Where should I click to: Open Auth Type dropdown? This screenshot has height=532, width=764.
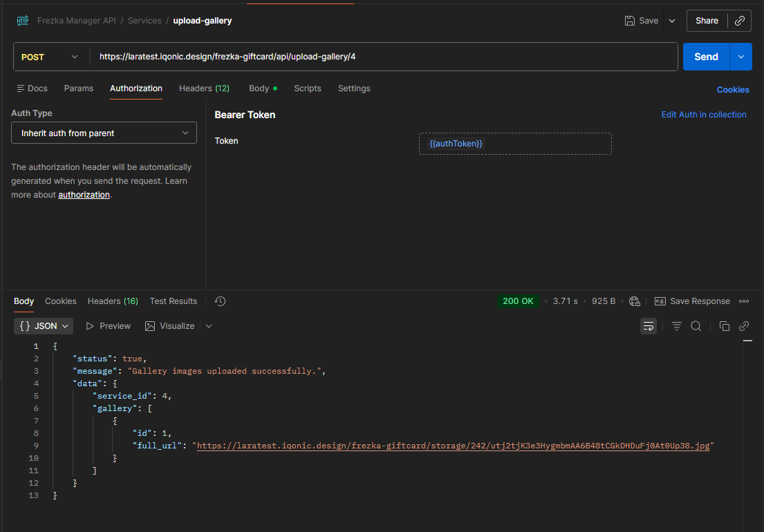click(x=104, y=133)
